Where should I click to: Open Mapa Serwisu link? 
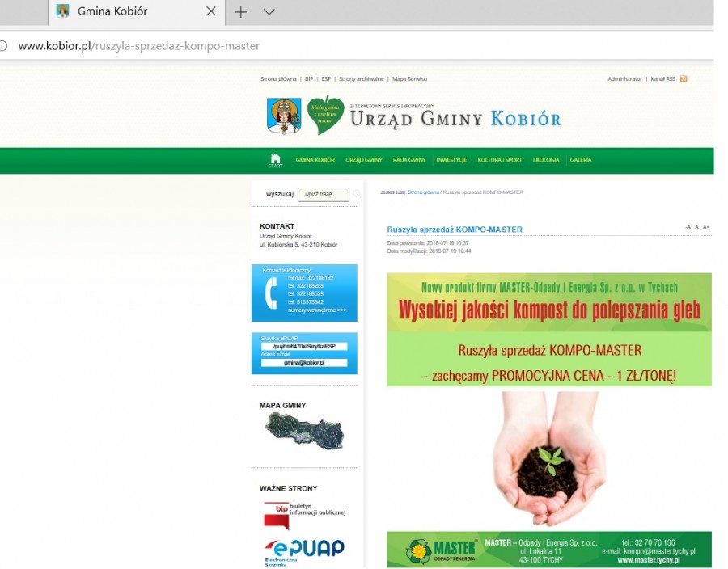[x=409, y=79]
